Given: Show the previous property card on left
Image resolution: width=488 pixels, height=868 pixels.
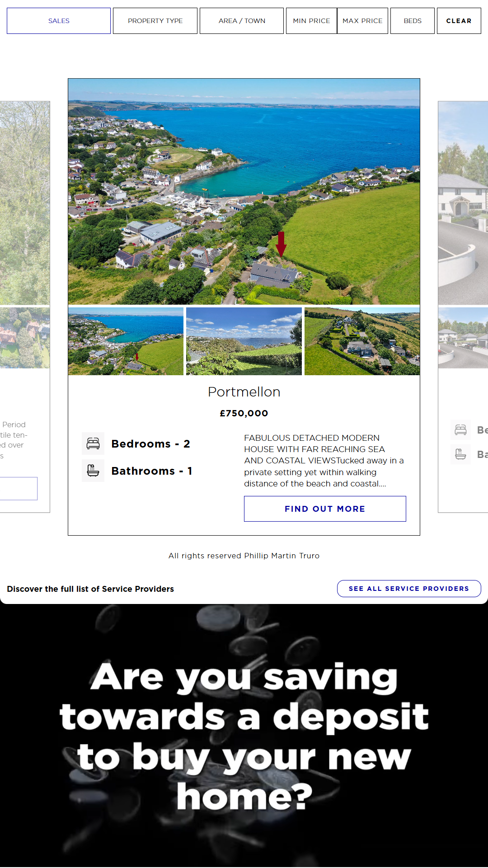Looking at the screenshot, I should [25, 307].
